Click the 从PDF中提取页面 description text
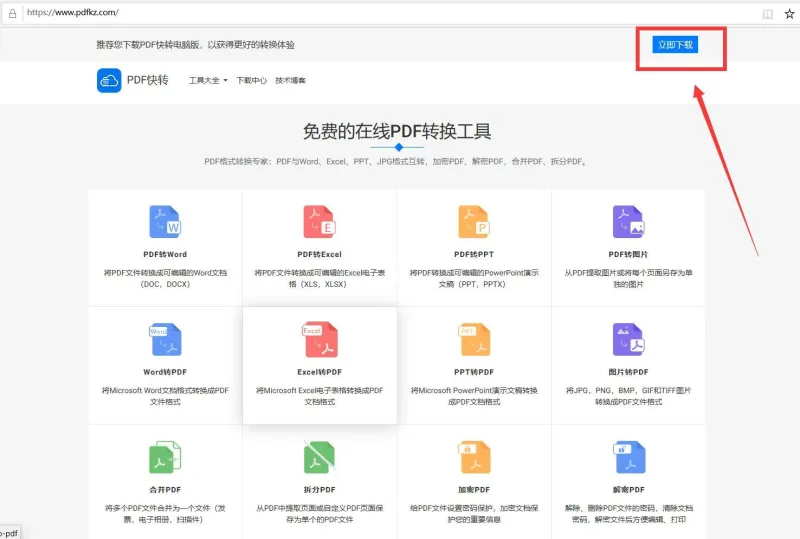The height and width of the screenshot is (539, 800). [319, 514]
